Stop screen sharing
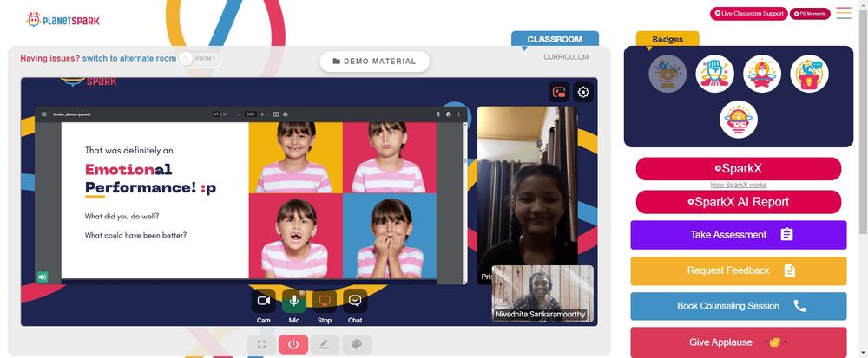This screenshot has width=868, height=358. coord(325,301)
